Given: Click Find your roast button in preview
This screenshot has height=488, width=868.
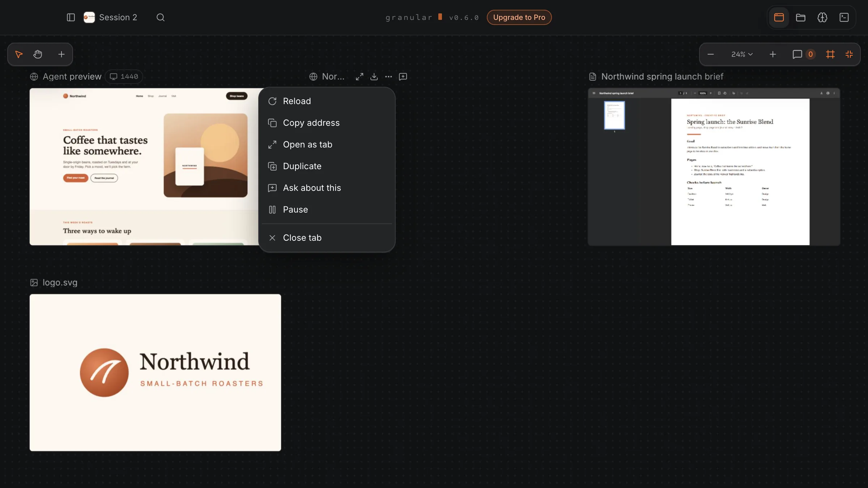Looking at the screenshot, I should tap(76, 178).
